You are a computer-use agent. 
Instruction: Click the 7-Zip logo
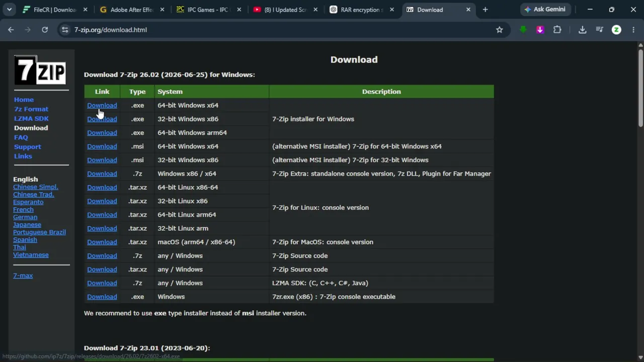point(40,70)
